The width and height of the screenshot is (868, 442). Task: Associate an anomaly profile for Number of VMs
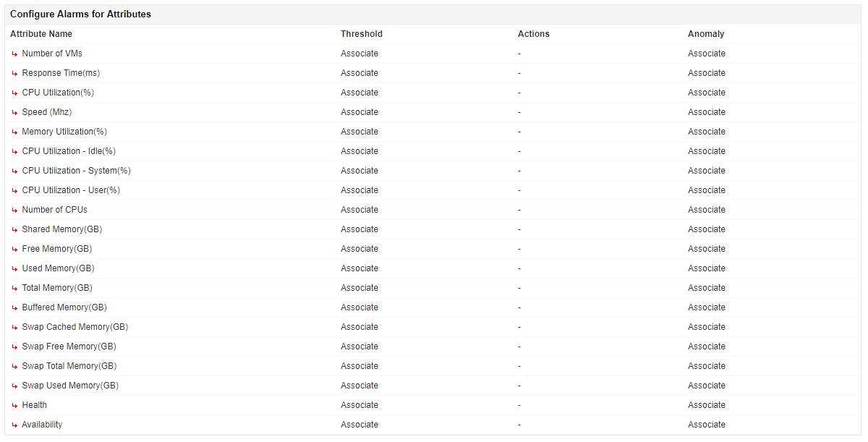pyautogui.click(x=706, y=54)
